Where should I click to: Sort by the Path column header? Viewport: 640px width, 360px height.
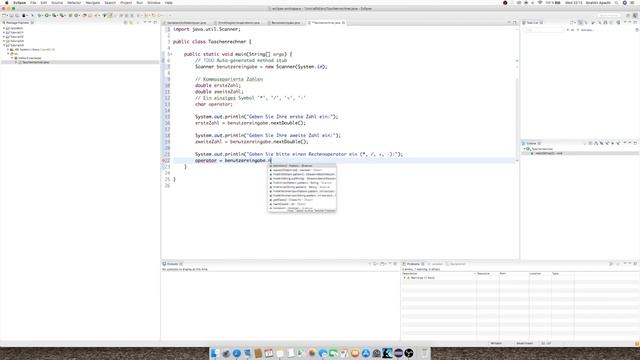(x=514, y=273)
